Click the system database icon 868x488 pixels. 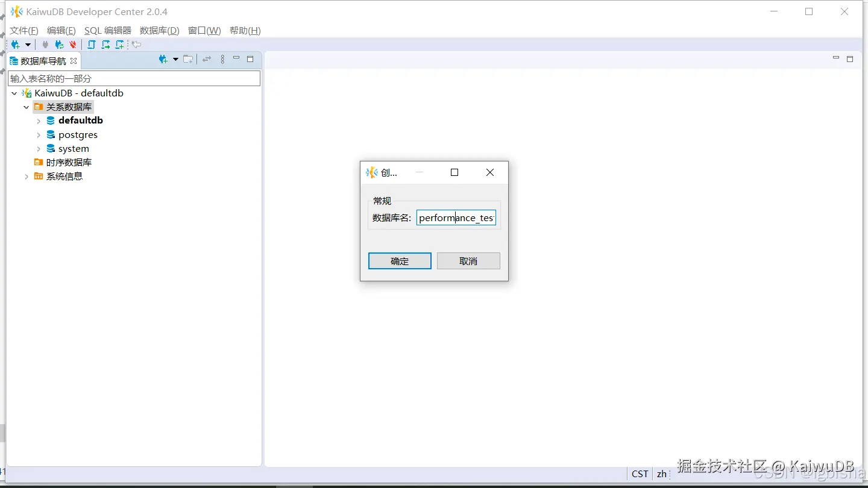[51, 149]
